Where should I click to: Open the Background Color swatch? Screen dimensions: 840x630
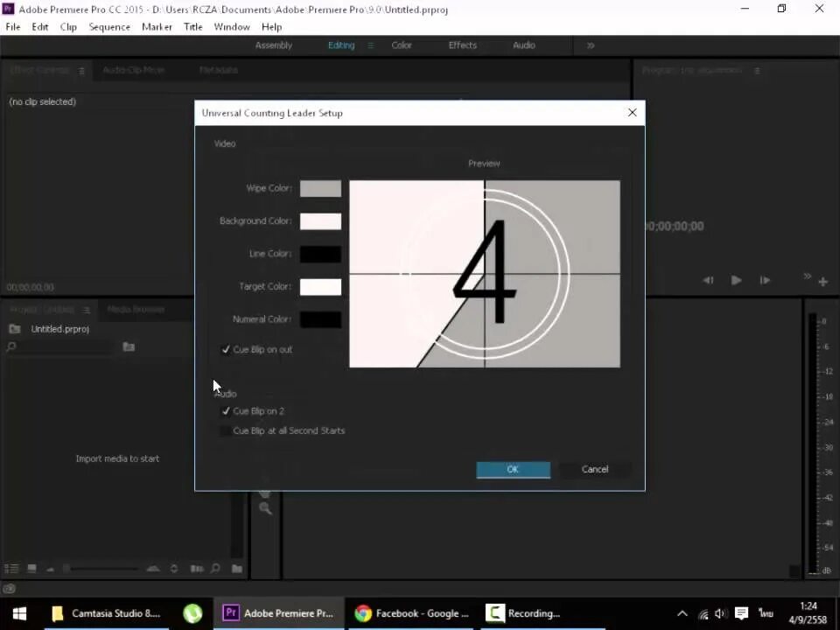click(x=320, y=221)
